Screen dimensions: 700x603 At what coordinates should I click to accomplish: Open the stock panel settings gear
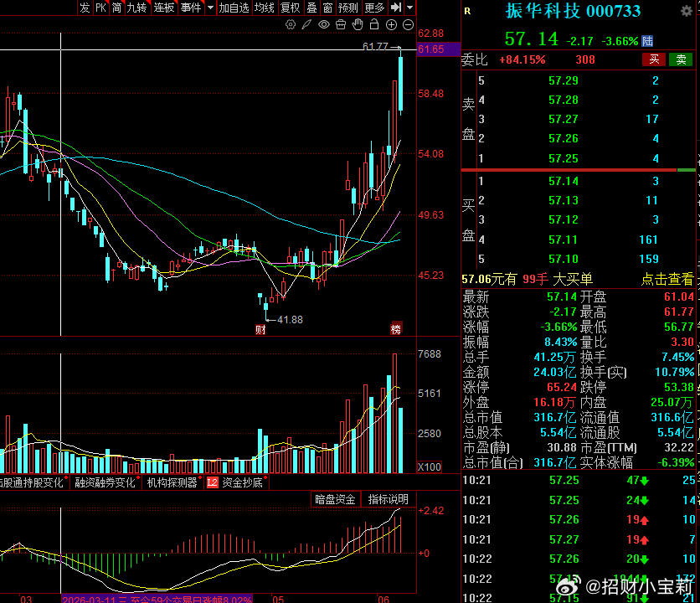687,11
